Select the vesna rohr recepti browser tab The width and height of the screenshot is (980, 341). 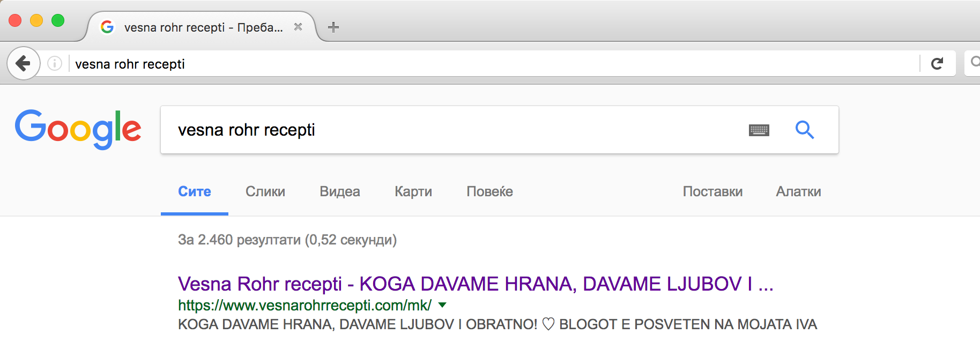(201, 27)
